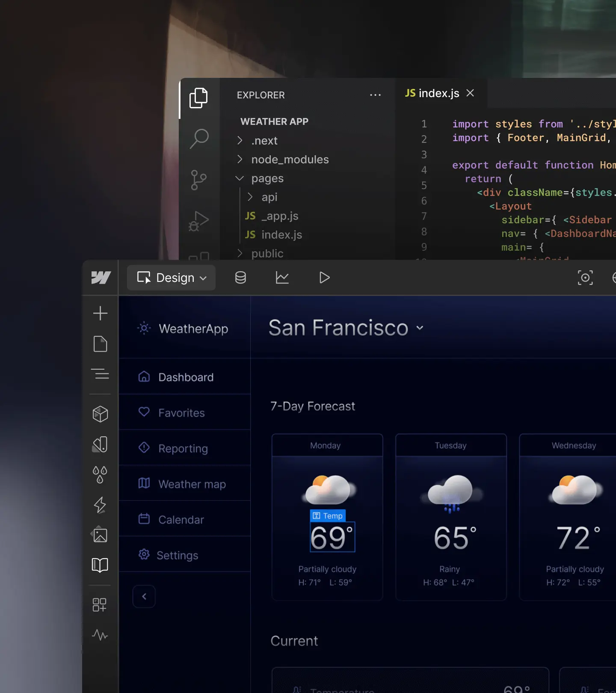Click the Search icon in the code editor

pos(199,139)
